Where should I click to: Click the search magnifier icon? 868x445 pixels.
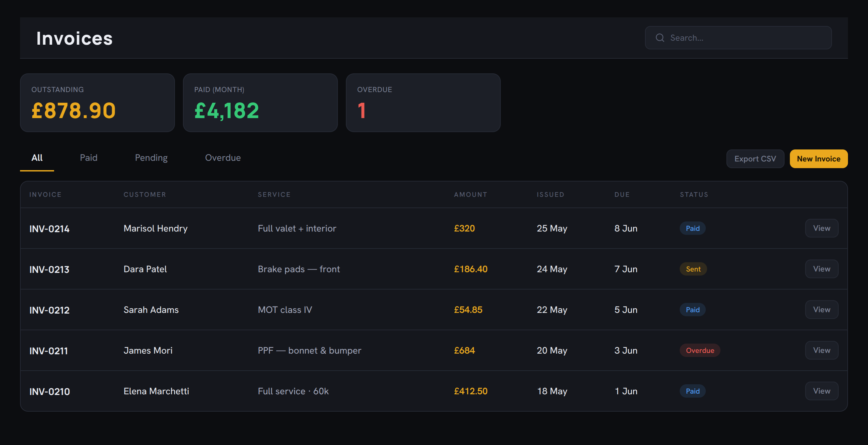point(660,38)
